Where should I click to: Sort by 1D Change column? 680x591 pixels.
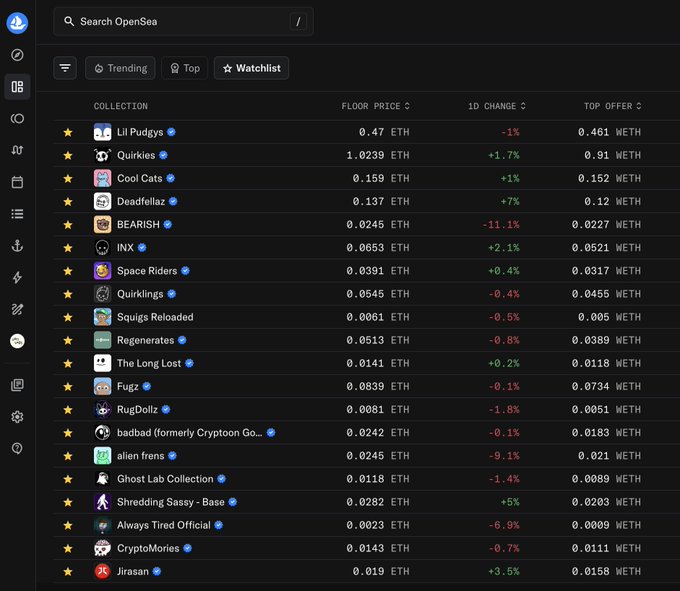pos(497,106)
